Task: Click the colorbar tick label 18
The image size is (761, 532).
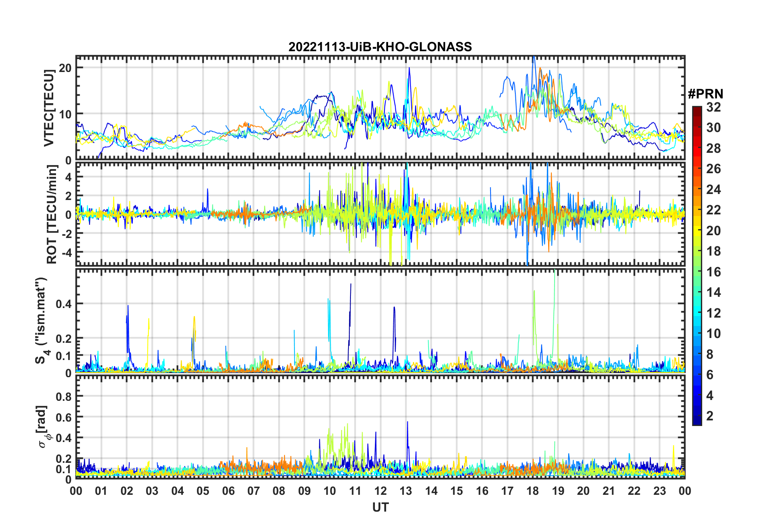Action: click(713, 251)
